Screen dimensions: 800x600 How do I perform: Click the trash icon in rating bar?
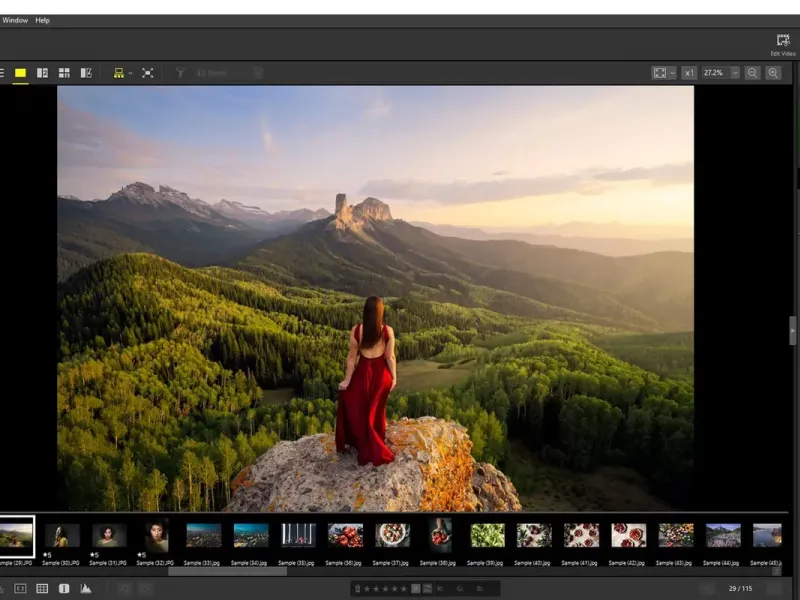357,589
